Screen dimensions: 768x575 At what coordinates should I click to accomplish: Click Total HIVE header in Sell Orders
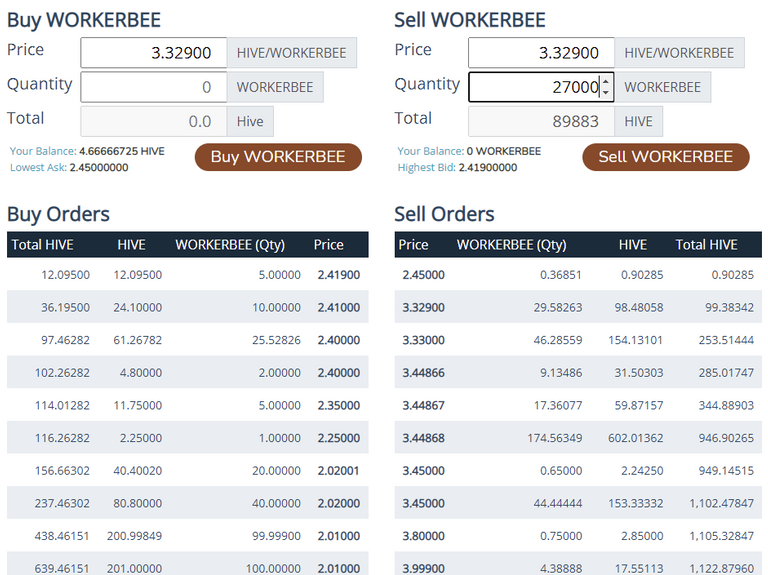[x=706, y=244]
